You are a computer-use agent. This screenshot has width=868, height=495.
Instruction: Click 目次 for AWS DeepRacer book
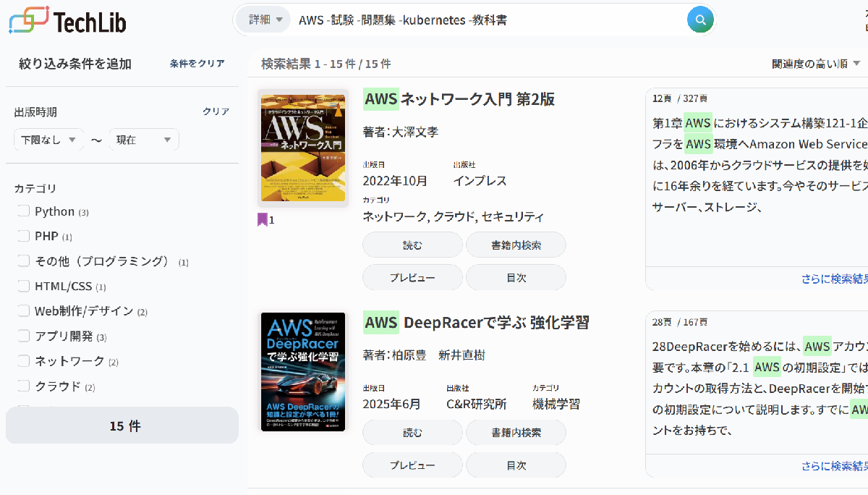click(516, 465)
